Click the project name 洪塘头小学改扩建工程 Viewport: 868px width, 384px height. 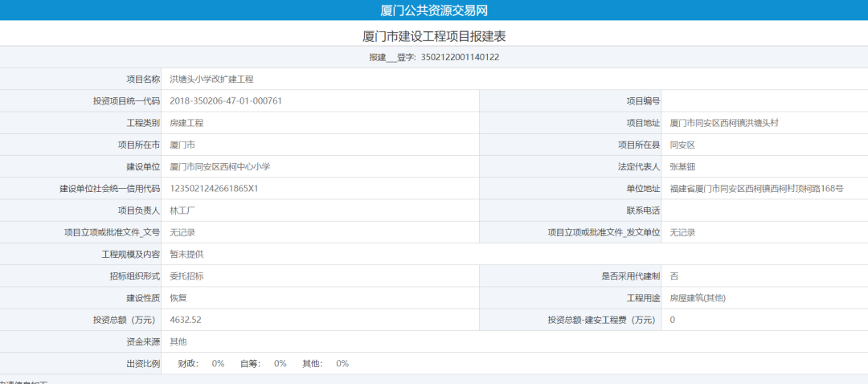(x=211, y=80)
